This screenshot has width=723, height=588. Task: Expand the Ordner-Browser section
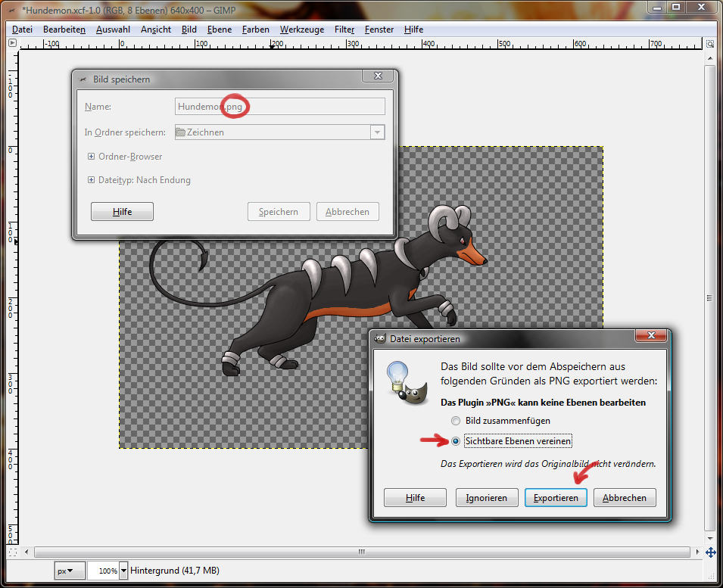pos(91,157)
